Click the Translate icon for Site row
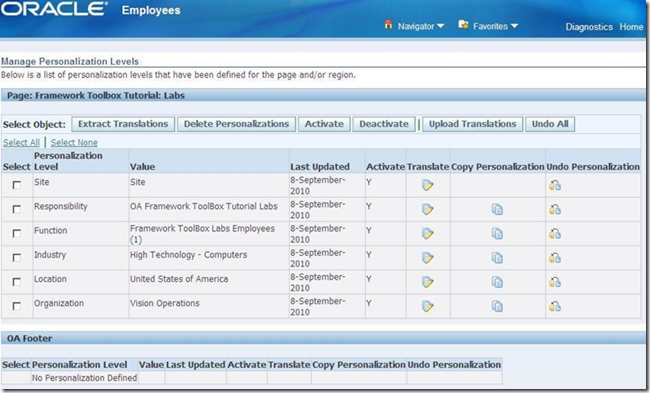This screenshot has width=650, height=393. (427, 185)
